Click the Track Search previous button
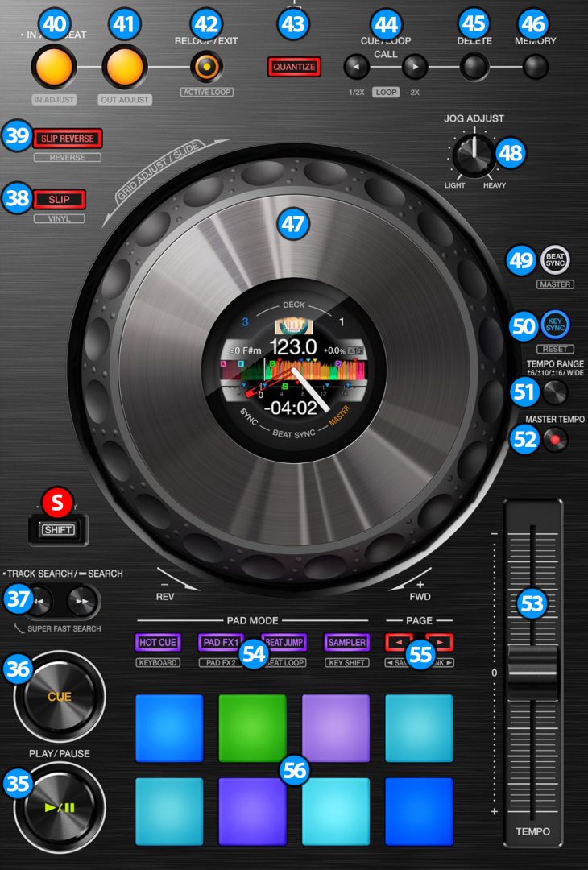Image resolution: width=588 pixels, height=870 pixels. [41, 600]
